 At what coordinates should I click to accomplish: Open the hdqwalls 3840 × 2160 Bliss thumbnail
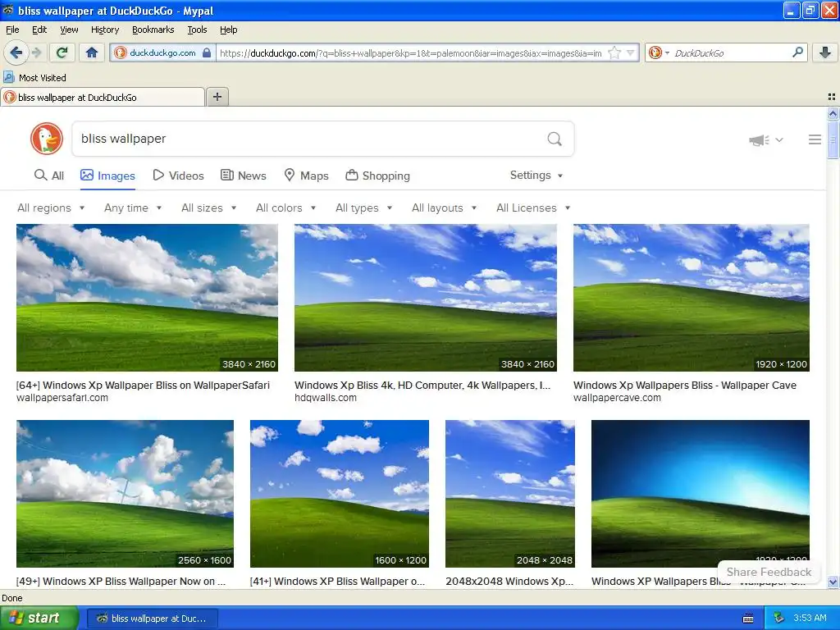426,297
